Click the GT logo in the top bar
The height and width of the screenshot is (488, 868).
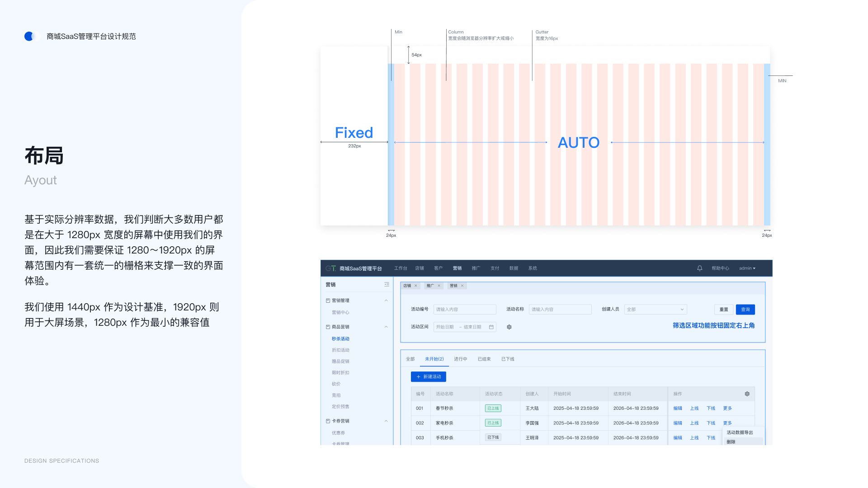coord(330,268)
